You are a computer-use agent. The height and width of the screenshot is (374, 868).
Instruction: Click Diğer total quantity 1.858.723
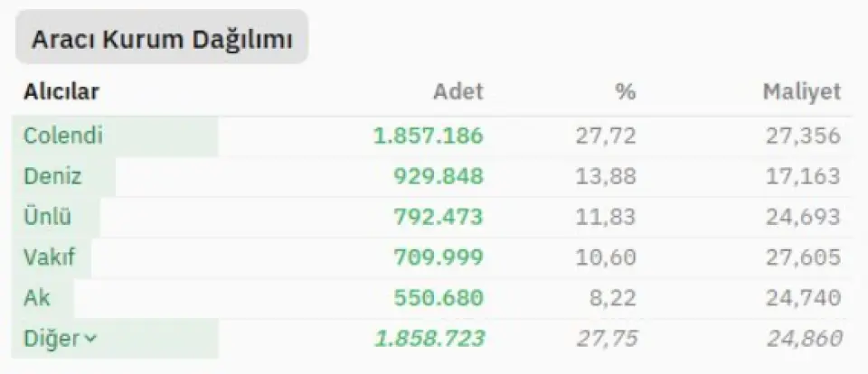point(429,340)
